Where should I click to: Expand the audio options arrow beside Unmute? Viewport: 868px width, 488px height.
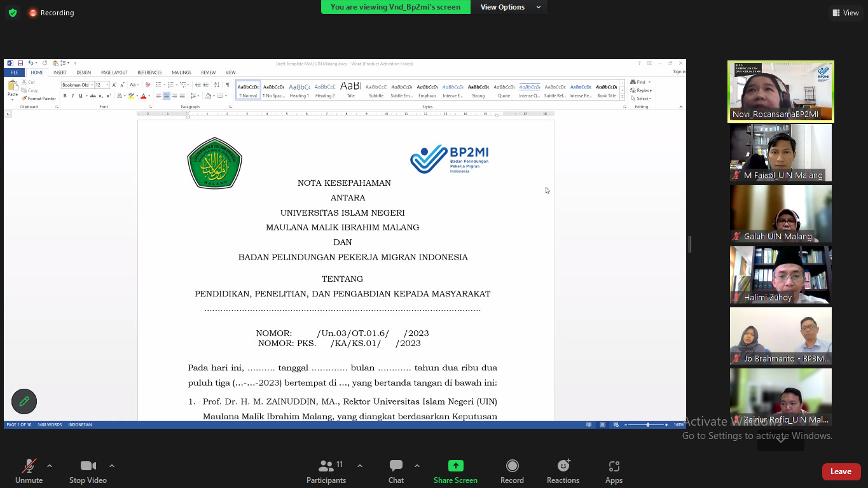click(50, 466)
